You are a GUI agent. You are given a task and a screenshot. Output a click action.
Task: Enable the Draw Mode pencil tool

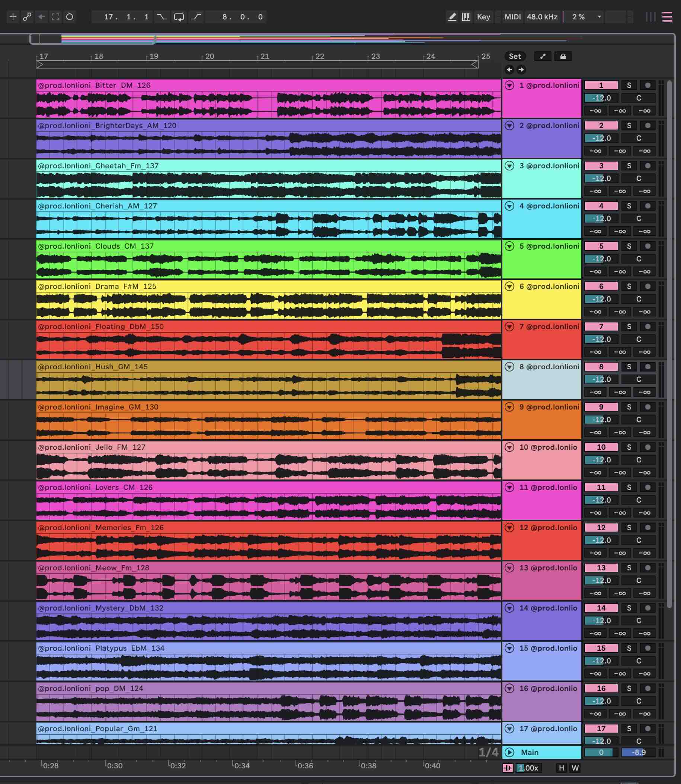452,17
